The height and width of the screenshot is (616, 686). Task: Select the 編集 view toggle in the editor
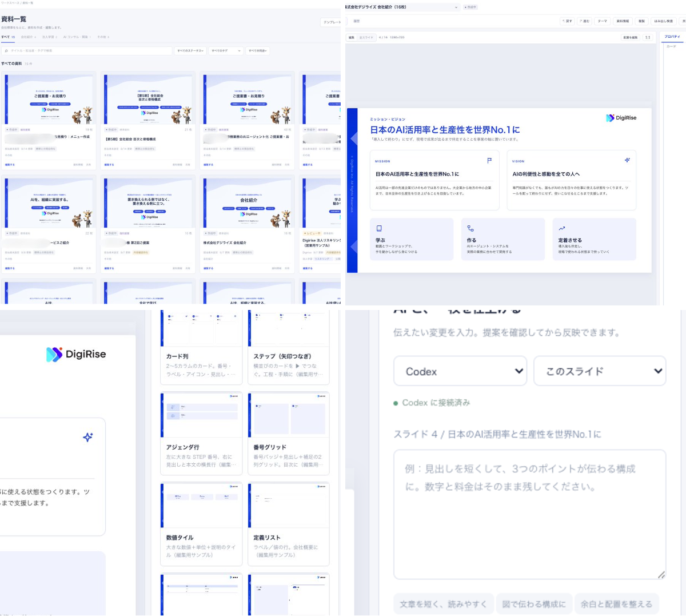tap(352, 37)
